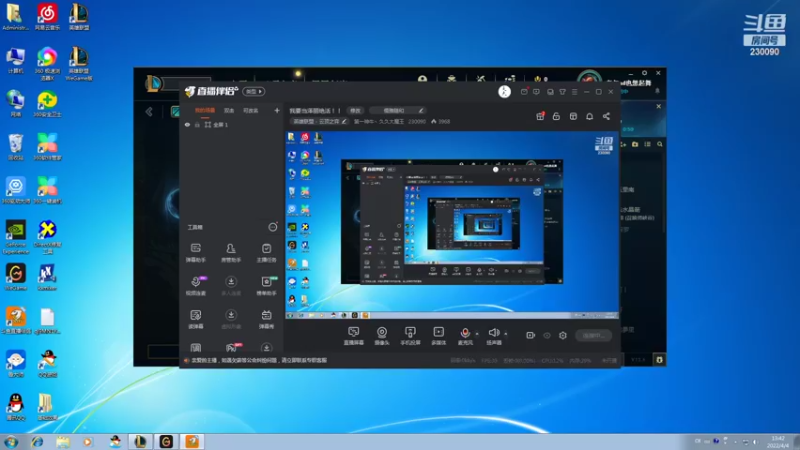
Task: Click add folder icon in League social panel
Action: [x=635, y=144]
